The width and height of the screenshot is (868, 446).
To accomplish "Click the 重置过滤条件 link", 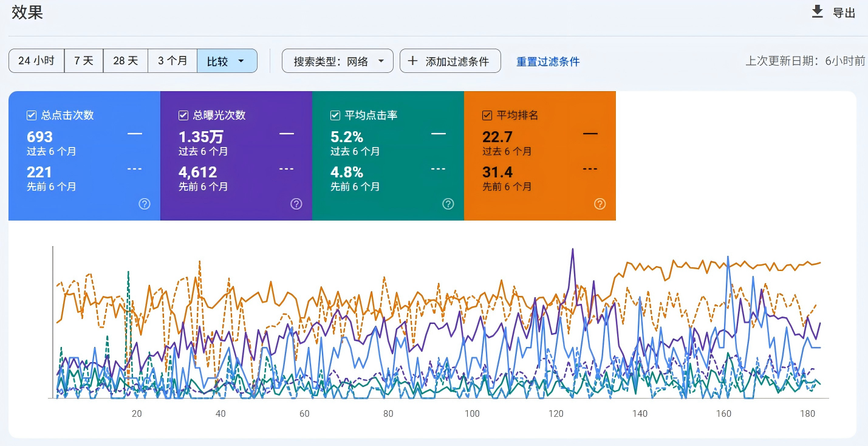I will pos(548,61).
